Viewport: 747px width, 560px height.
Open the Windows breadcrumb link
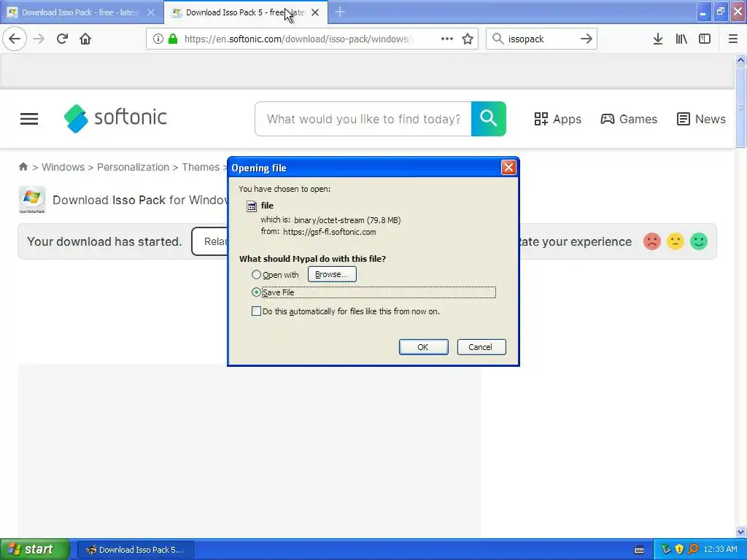coord(63,167)
